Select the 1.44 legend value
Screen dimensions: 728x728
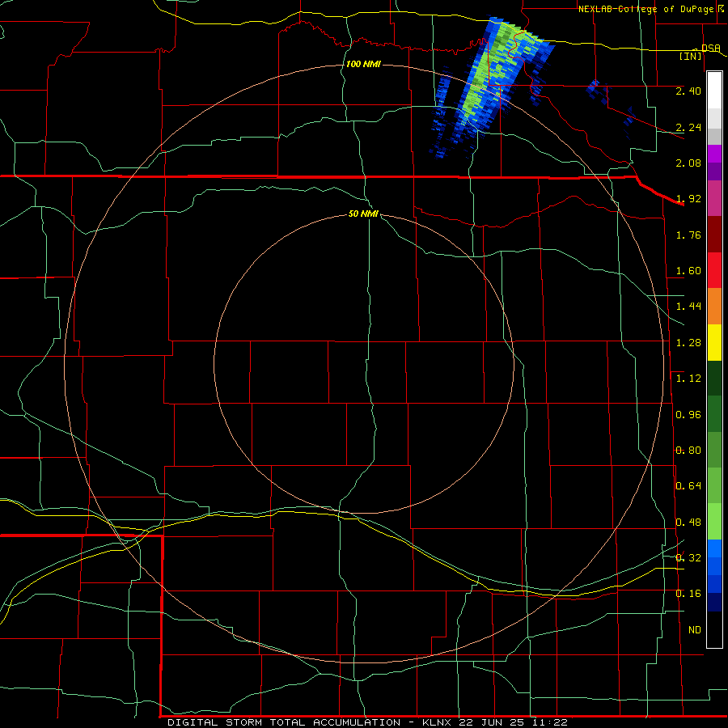688,306
